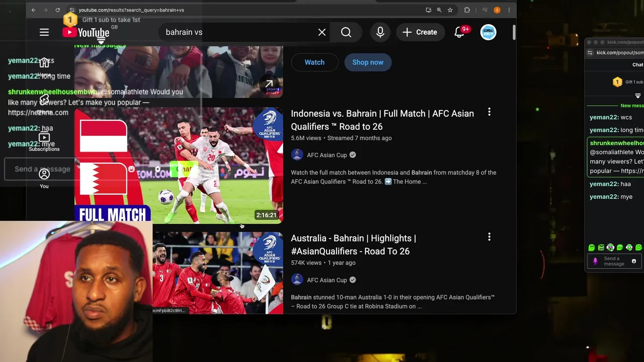This screenshot has height=362, width=644.
Task: Click the kick.com/popout address in Kick window
Action: click(x=620, y=52)
